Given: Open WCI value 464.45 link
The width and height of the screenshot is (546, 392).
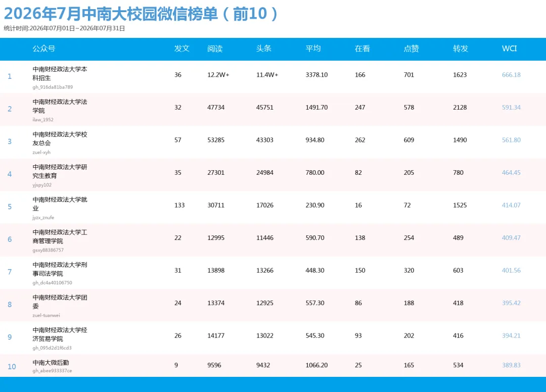Looking at the screenshot, I should (x=511, y=173).
